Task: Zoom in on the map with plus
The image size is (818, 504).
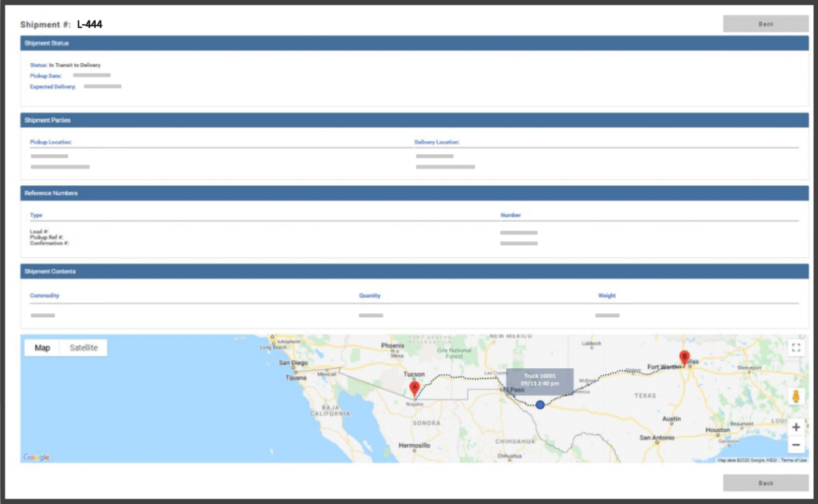Action: coord(796,427)
